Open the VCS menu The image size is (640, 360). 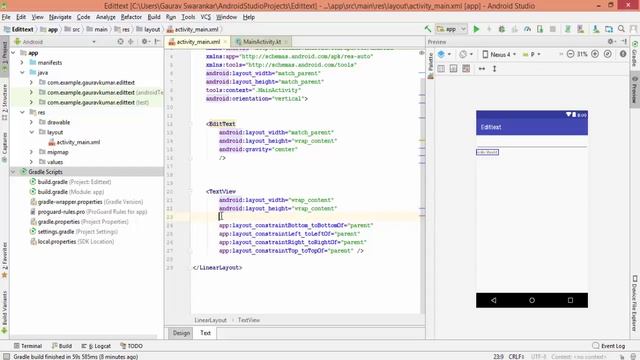click(x=205, y=17)
